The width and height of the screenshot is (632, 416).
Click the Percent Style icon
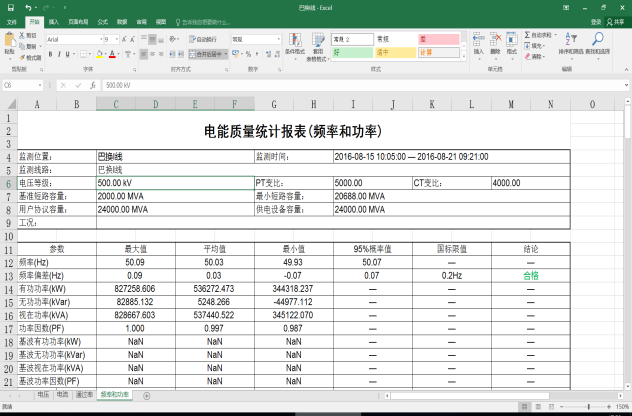pos(248,54)
